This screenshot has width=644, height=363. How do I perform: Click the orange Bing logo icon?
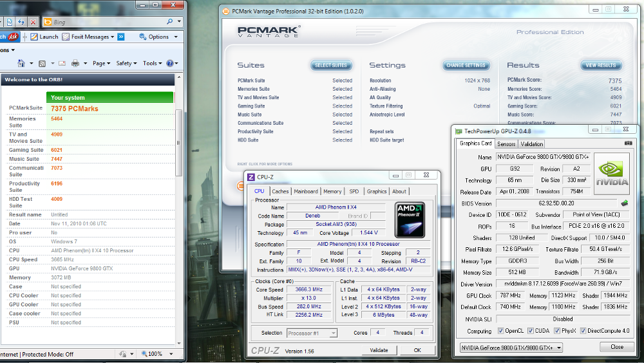48,22
